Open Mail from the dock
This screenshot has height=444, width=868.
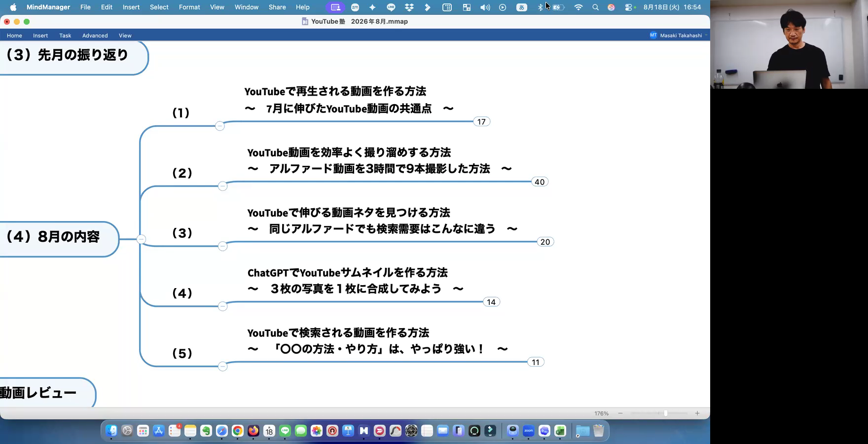tap(443, 431)
